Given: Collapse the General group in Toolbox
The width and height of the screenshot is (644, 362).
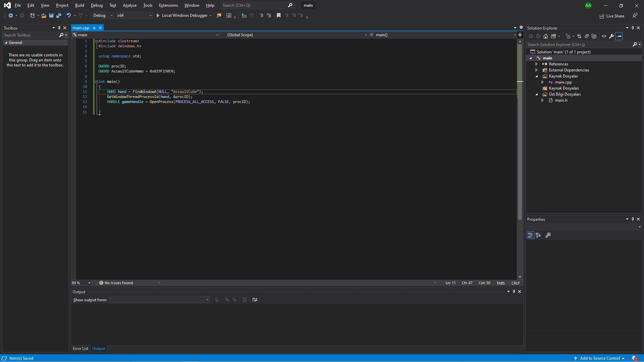Looking at the screenshot, I should (6, 43).
